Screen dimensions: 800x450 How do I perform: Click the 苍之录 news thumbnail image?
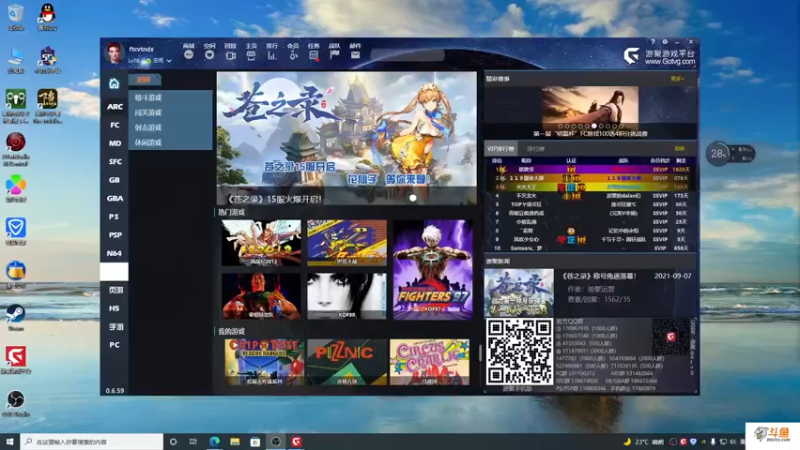tap(519, 292)
